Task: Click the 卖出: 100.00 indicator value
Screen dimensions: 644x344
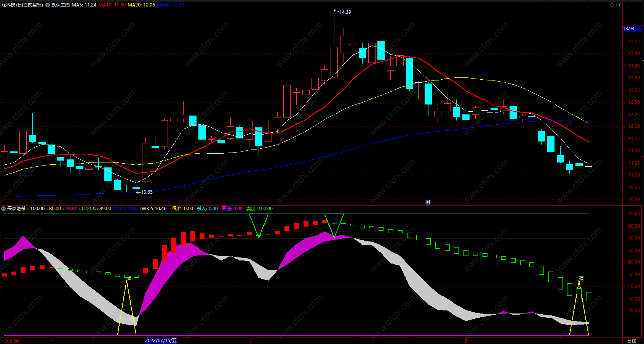Action: pos(260,209)
